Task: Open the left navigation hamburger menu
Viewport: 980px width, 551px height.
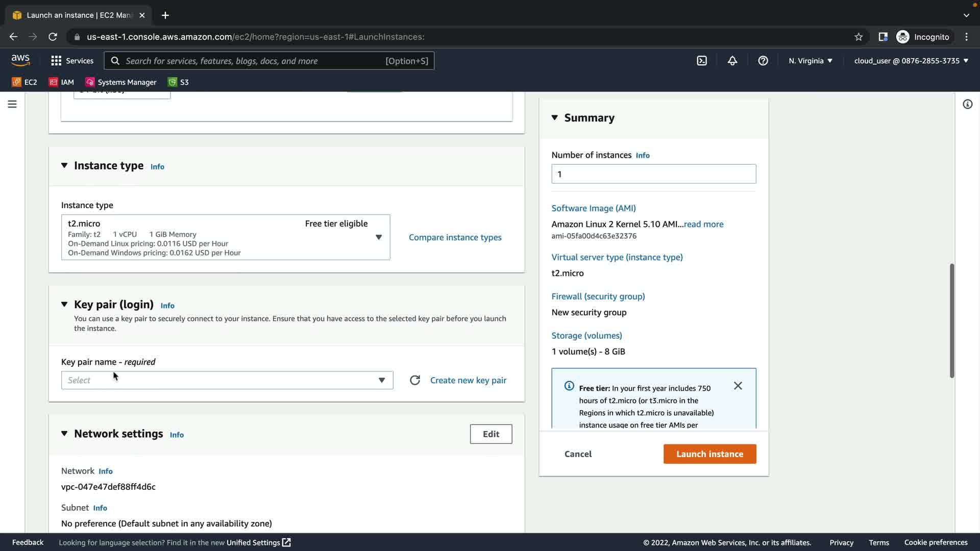Action: click(x=12, y=104)
